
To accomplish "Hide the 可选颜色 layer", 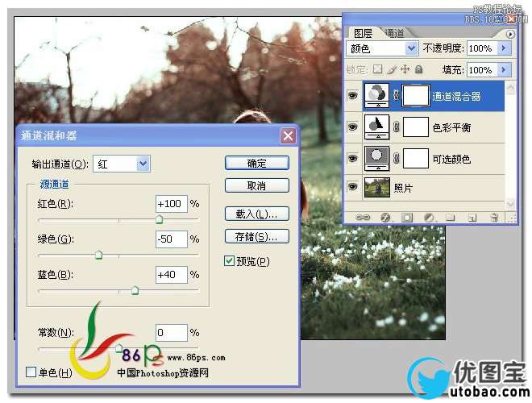I will 353,158.
